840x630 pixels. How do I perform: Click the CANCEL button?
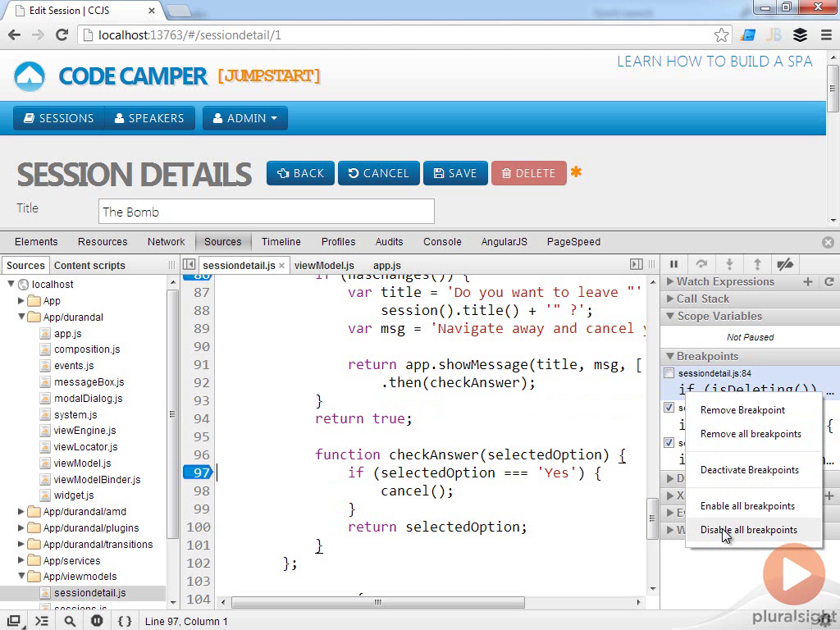click(x=379, y=173)
